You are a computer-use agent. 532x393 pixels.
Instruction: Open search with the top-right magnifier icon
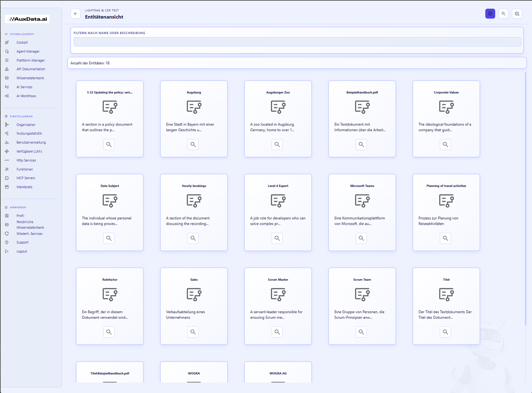[x=503, y=14]
